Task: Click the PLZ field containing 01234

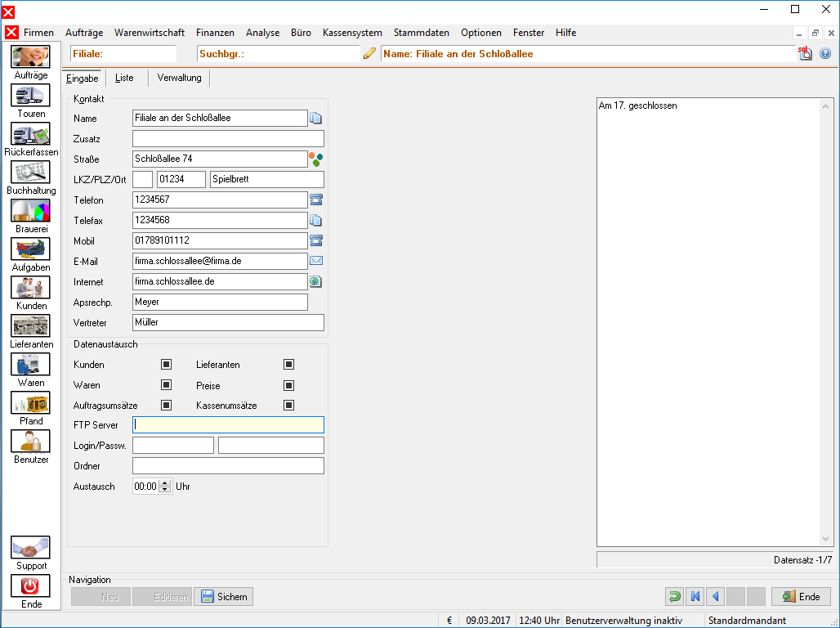Action: pos(181,179)
